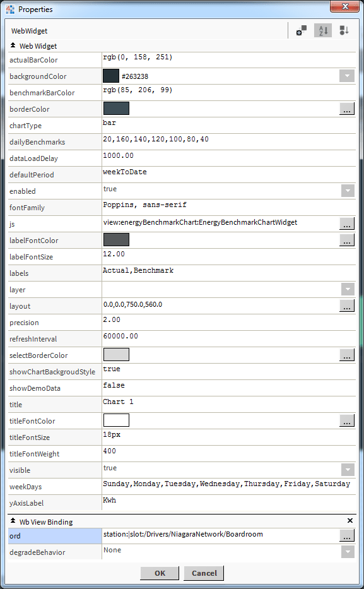The image size is (364, 589).
Task: Open the layer dropdown
Action: [x=348, y=289]
